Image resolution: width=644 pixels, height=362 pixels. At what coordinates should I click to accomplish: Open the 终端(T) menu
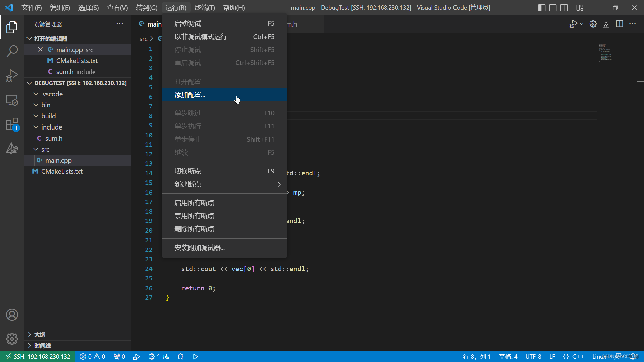pyautogui.click(x=205, y=8)
